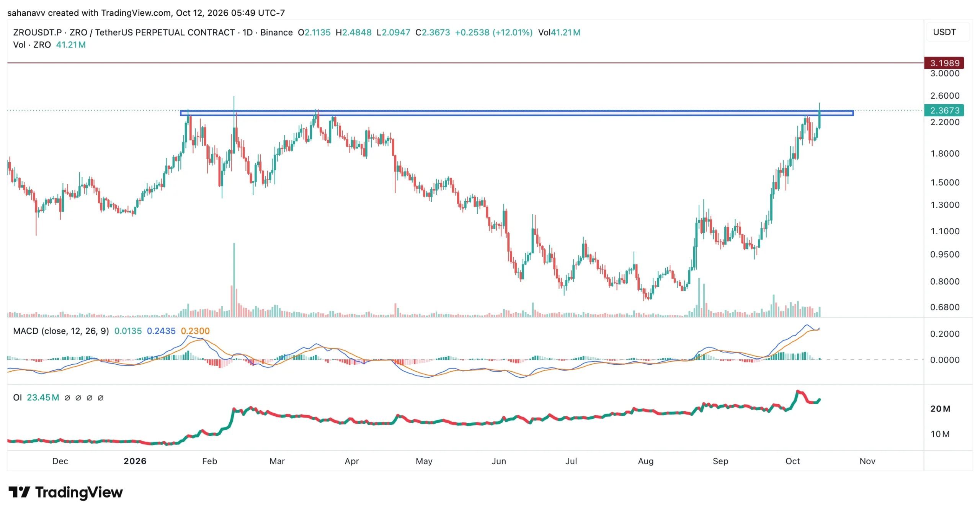The width and height of the screenshot is (980, 514).
Task: Click the 1.8000 price axis label
Action: point(945,153)
